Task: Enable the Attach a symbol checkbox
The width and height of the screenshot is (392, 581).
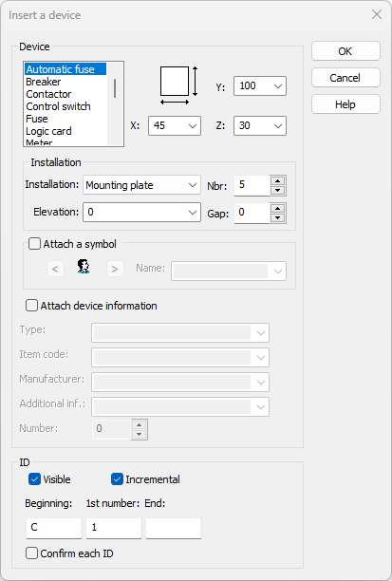Action: click(x=34, y=244)
